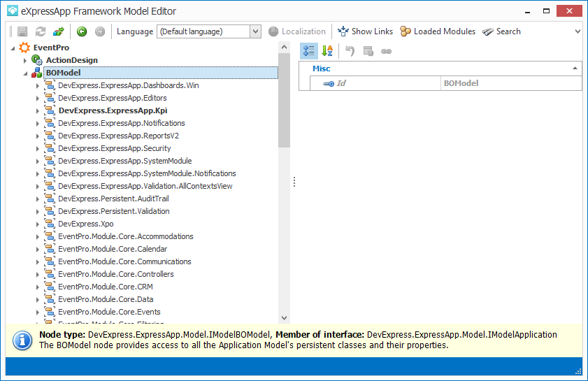This screenshot has height=381, width=588.
Task: Click the property grid undo arrow
Action: [350, 51]
